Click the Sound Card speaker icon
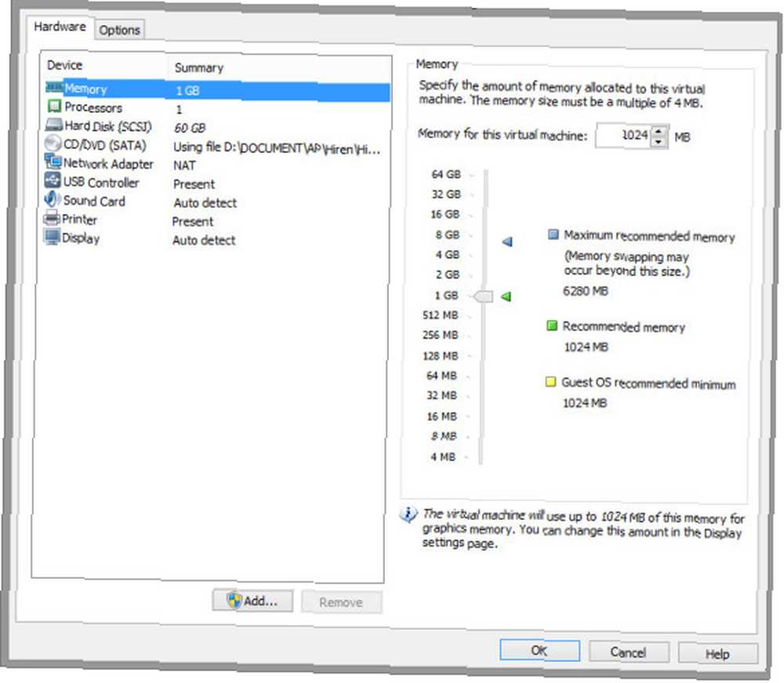This screenshot has width=784, height=683. pos(53,199)
